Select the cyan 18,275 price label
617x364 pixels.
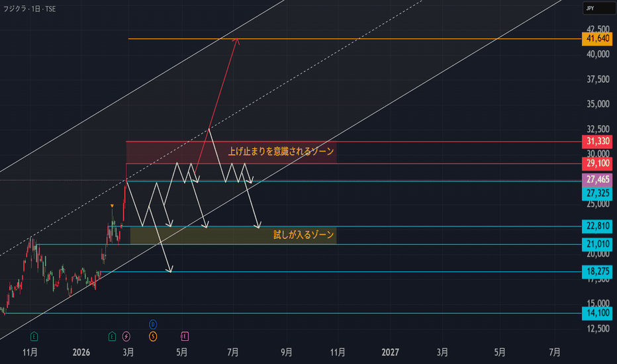coord(597,271)
